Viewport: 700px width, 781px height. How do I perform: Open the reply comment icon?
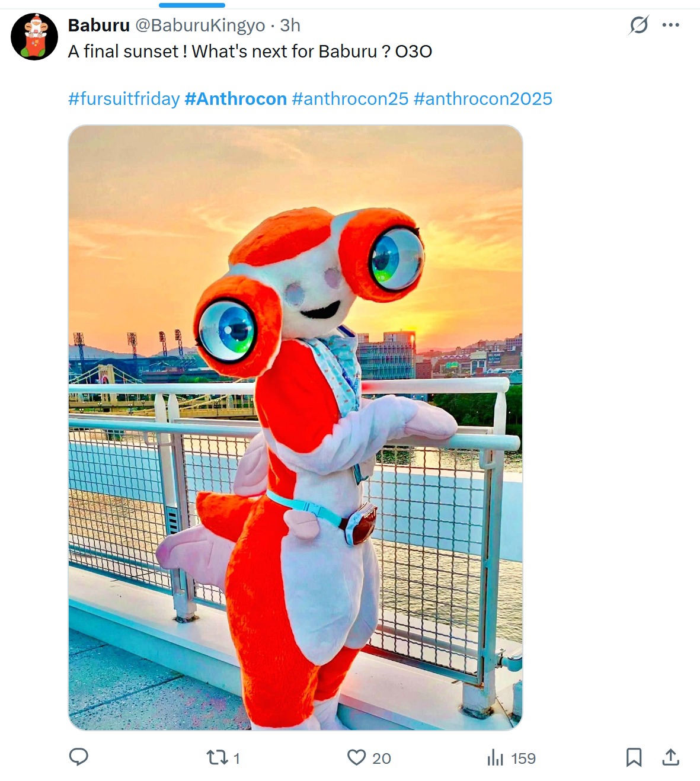tap(79, 757)
